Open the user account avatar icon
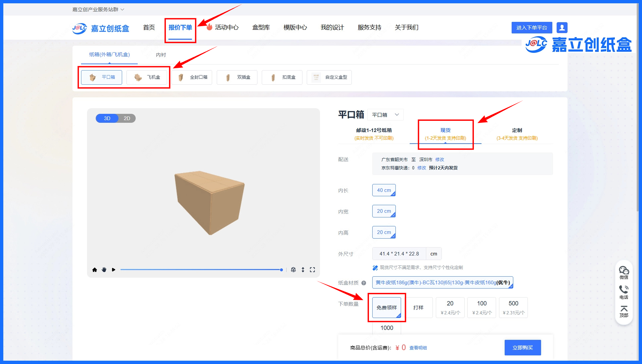The image size is (642, 364). pyautogui.click(x=562, y=27)
